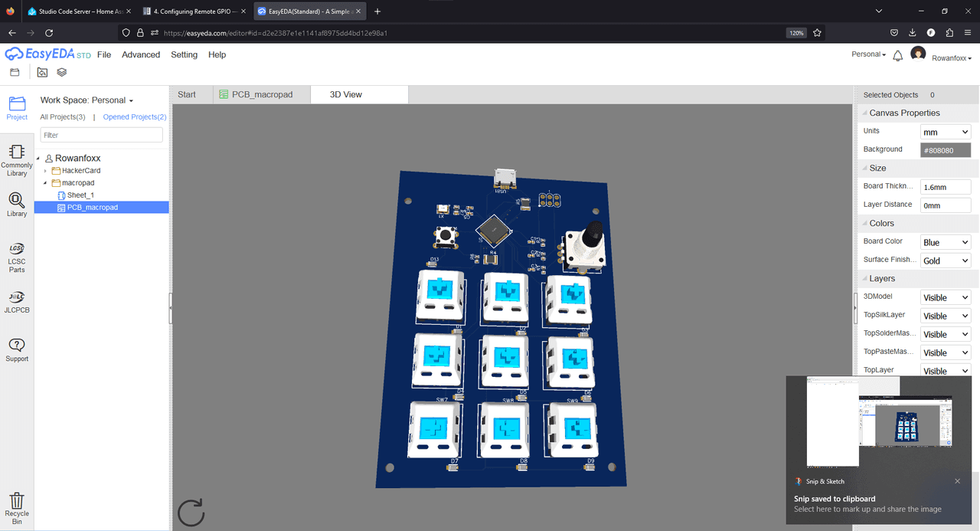Click the project Filter input field
980x531 pixels.
pyautogui.click(x=101, y=135)
